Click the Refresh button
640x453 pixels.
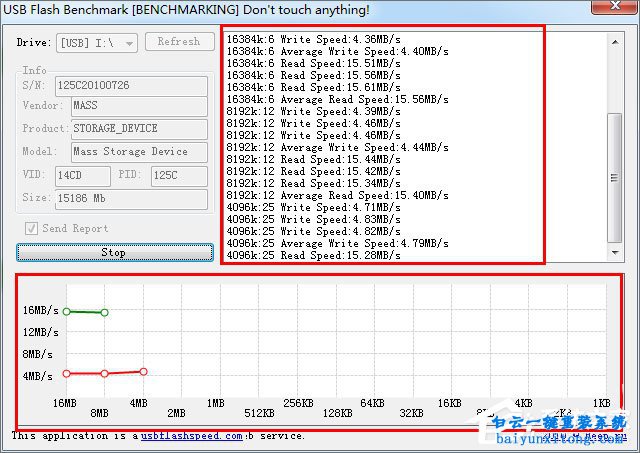click(179, 42)
